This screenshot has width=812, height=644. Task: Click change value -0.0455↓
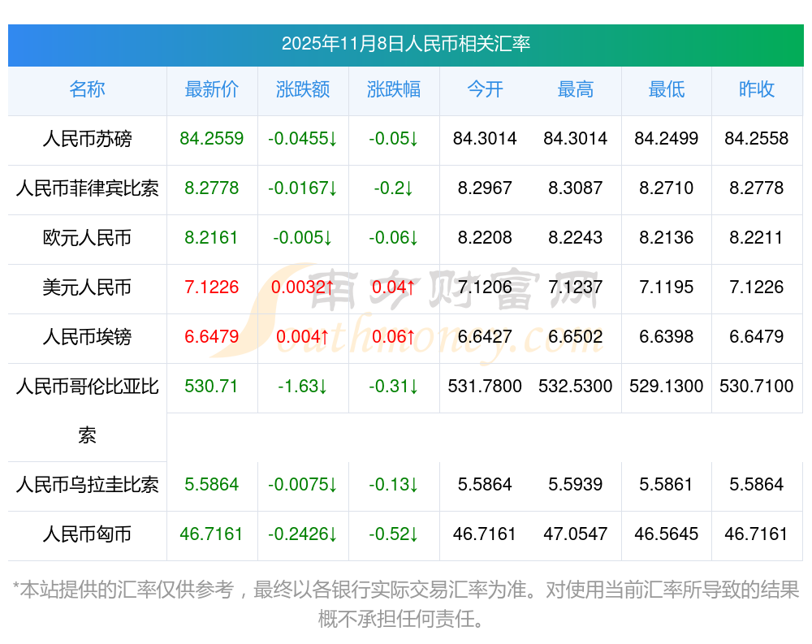[303, 138]
